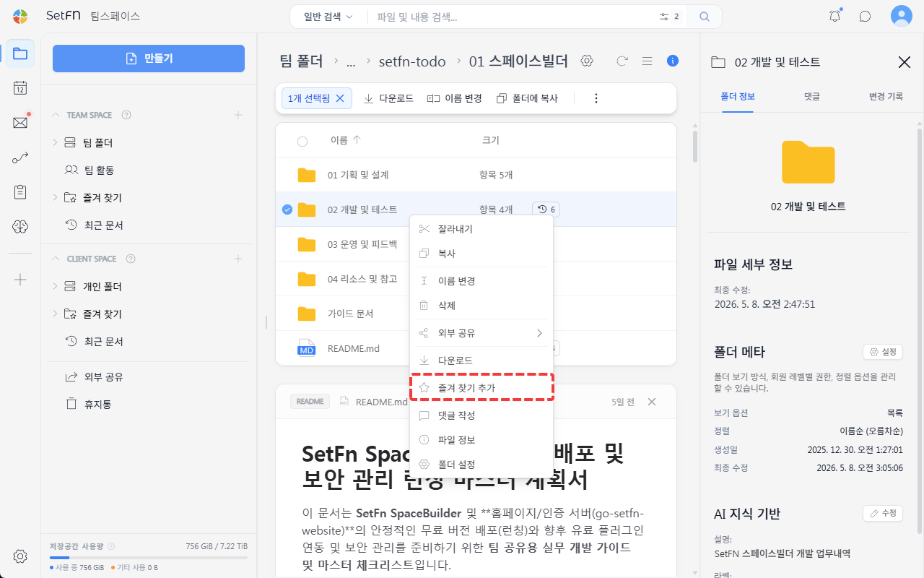Expand the 팀 폴더 tree node
The width and height of the screenshot is (924, 578).
point(55,143)
